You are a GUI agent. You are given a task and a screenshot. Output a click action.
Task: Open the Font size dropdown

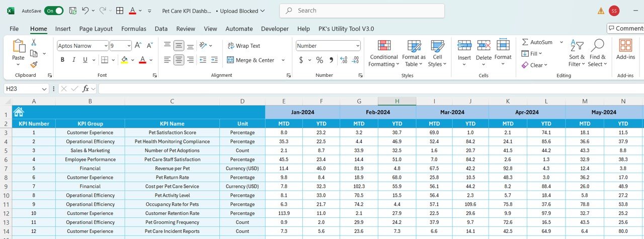click(x=128, y=46)
